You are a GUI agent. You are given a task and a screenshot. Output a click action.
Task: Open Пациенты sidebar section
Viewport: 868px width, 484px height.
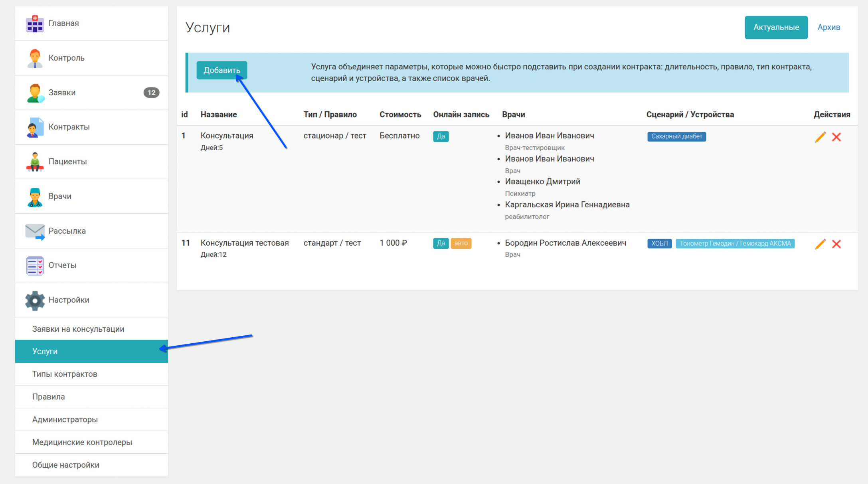click(67, 162)
